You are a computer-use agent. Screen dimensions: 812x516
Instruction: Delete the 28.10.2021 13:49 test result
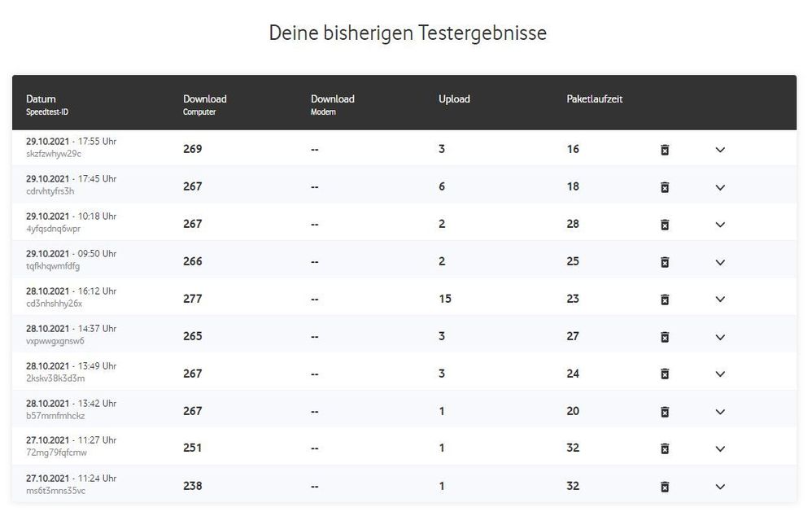pos(665,374)
